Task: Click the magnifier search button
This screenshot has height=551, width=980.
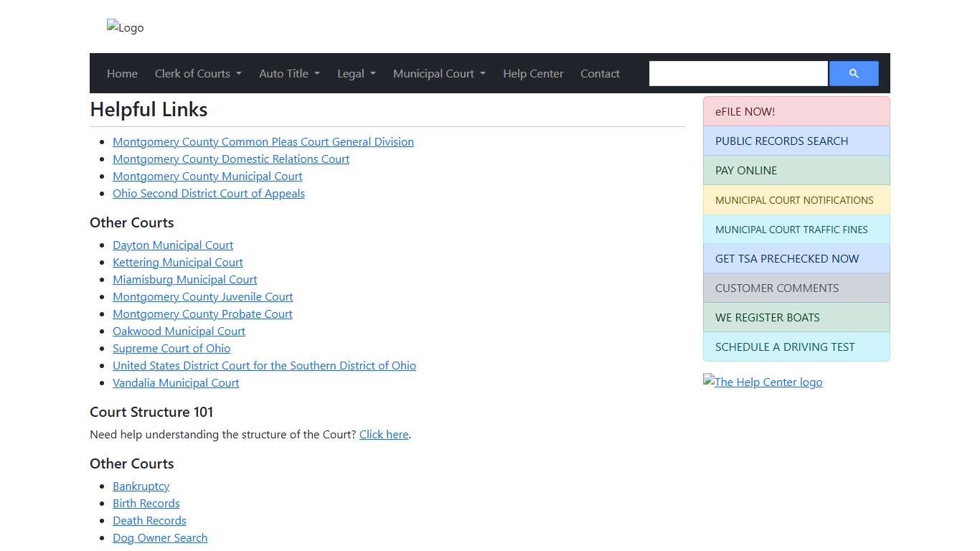Action: 853,73
